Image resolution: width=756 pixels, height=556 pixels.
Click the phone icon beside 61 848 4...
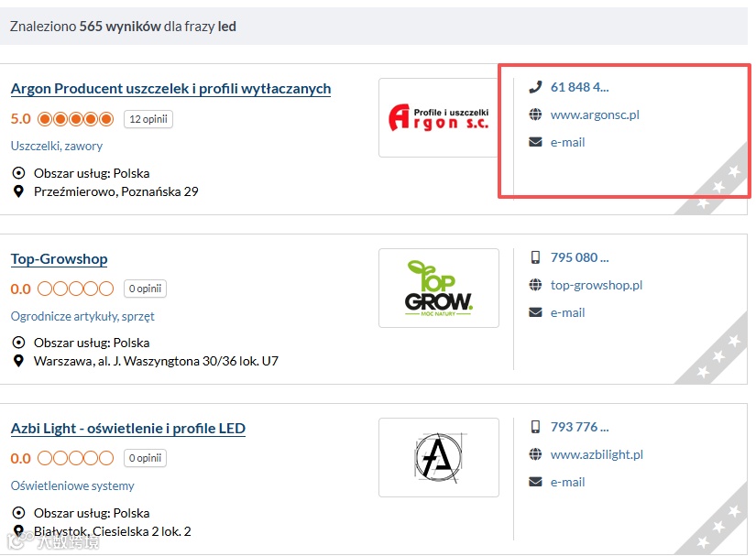point(535,87)
